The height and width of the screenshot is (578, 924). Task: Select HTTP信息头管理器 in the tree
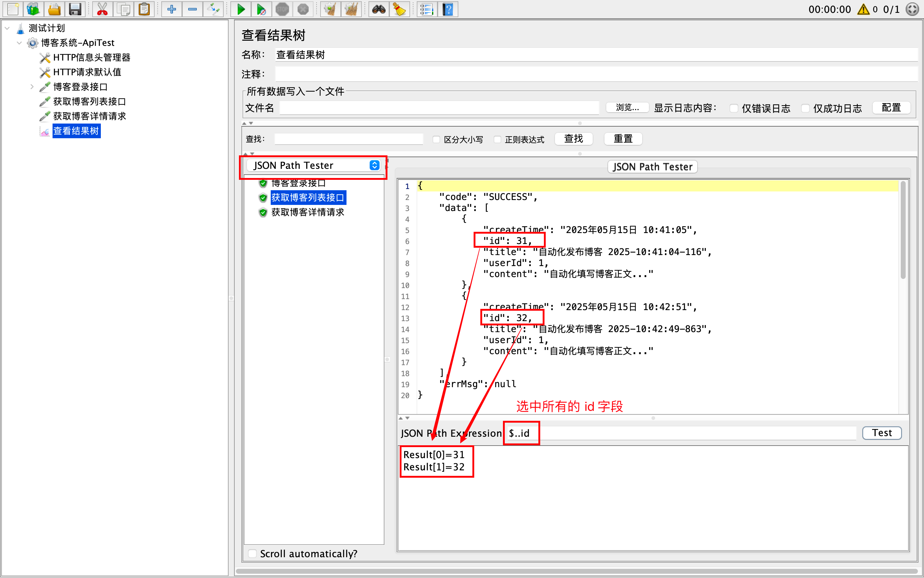(x=92, y=57)
